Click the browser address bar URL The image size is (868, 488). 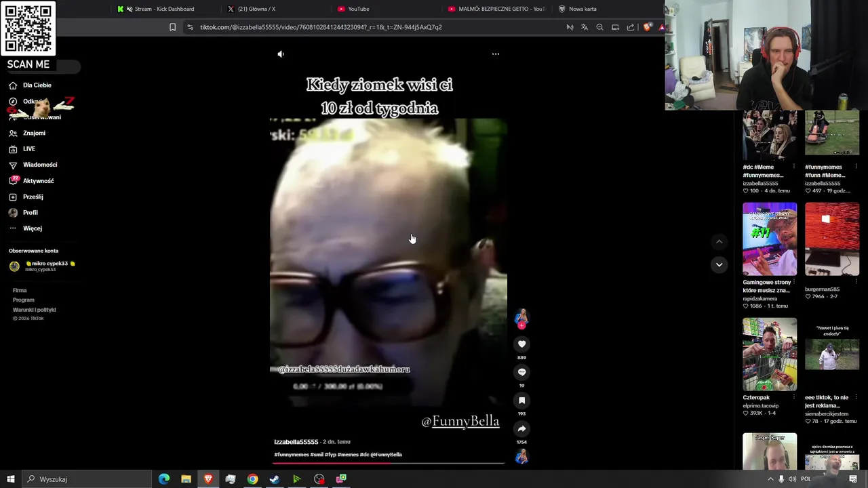tap(321, 27)
